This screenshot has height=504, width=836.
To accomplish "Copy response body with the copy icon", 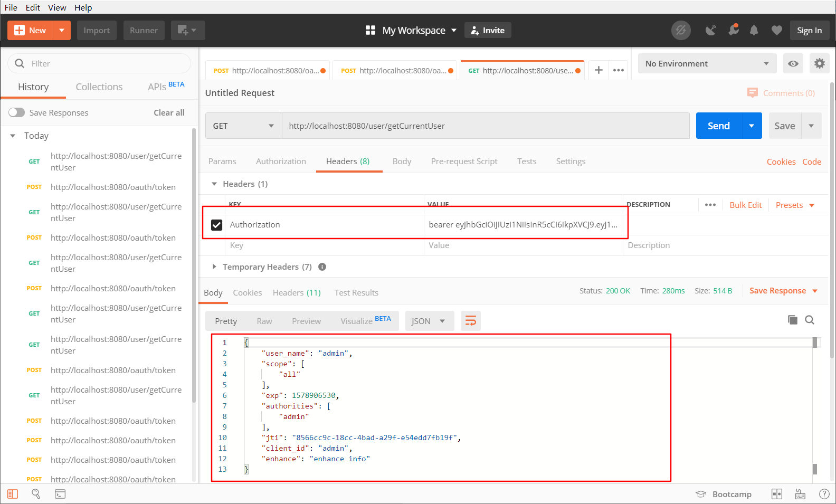I will point(792,320).
